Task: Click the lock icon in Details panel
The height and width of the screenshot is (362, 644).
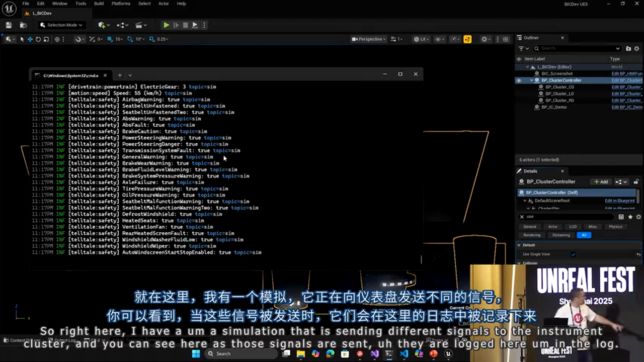Action: tap(636, 182)
